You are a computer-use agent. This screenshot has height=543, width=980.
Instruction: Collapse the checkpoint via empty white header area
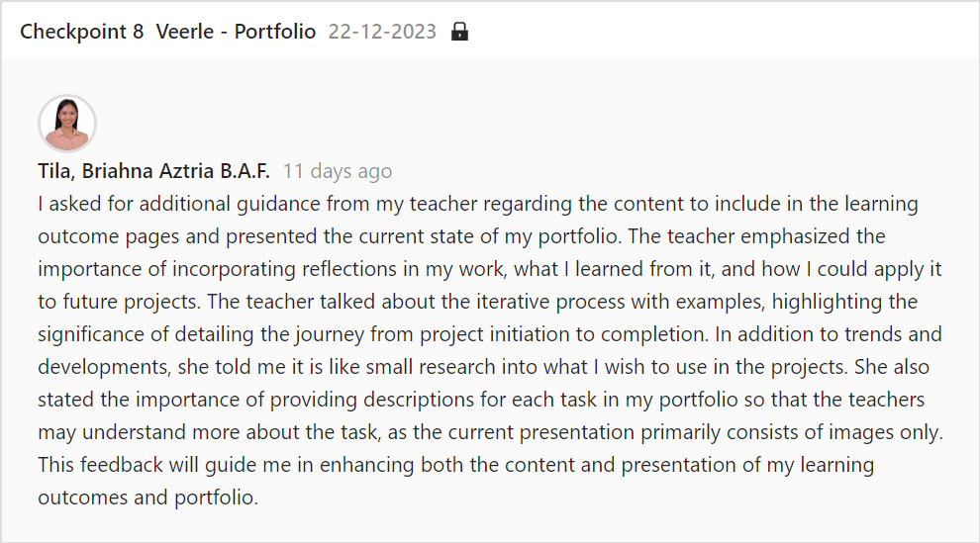click(719, 32)
